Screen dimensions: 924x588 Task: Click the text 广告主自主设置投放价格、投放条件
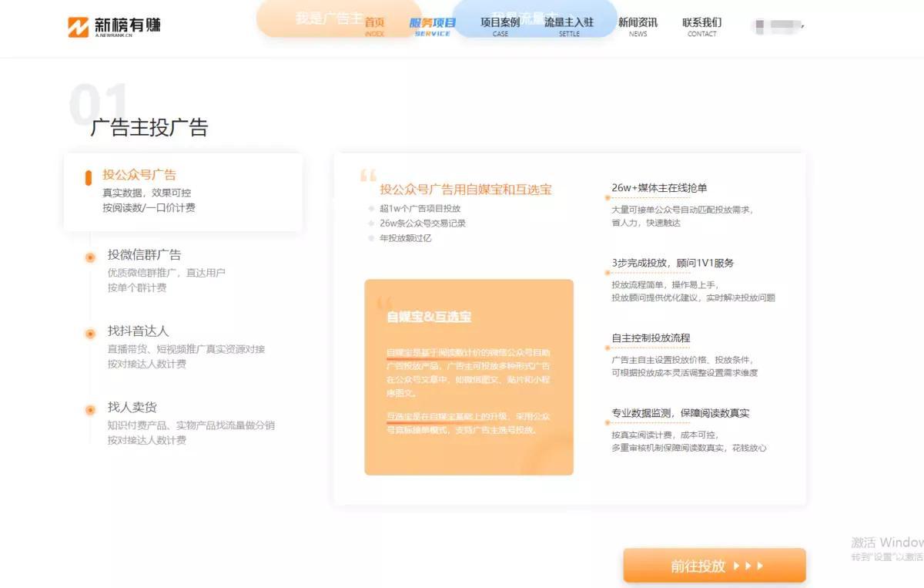(682, 359)
